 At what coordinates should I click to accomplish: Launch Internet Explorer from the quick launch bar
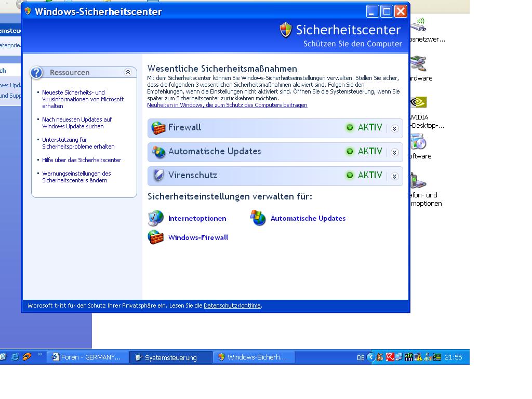point(15,357)
